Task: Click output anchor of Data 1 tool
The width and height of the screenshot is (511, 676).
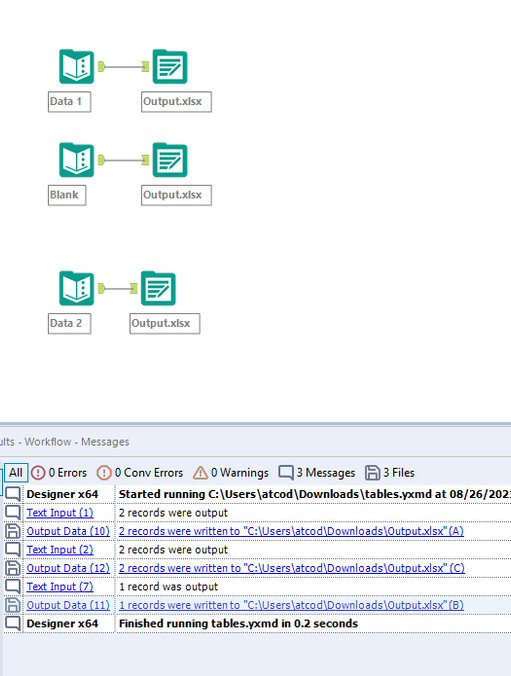Action: click(101, 66)
